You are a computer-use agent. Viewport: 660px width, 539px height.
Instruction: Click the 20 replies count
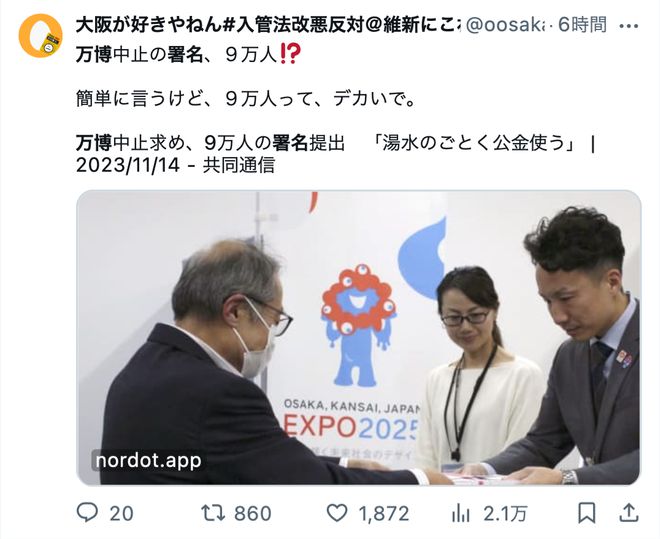(121, 514)
